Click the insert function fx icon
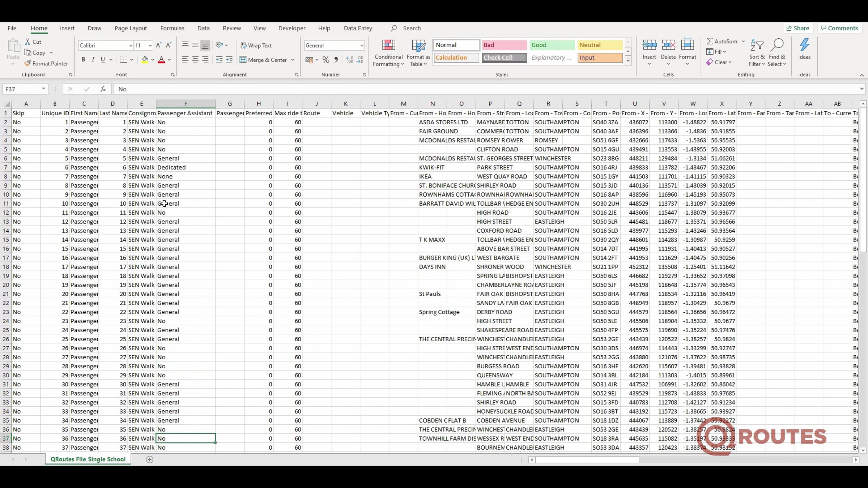This screenshot has height=488, width=868. (x=103, y=89)
